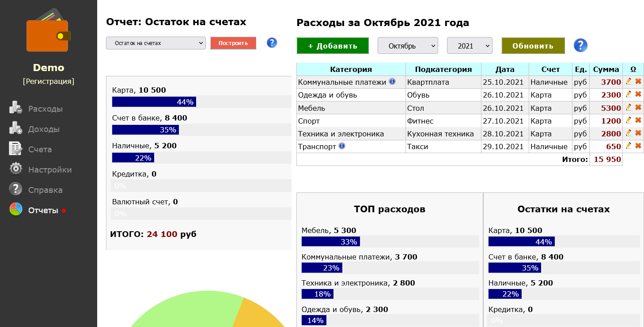The image size is (644, 327).
Task: Click the ТОП расходов Мебель 33% bar
Action: click(331, 241)
